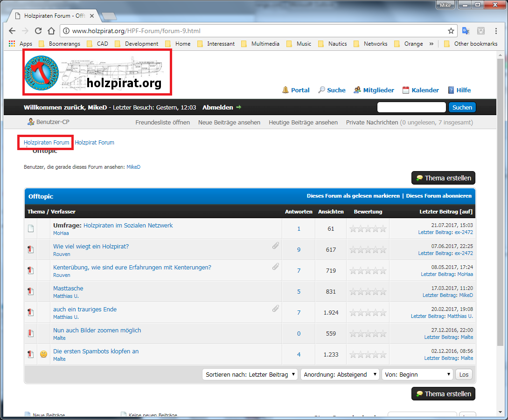The width and height of the screenshot is (508, 420).
Task: Open attachment paperclip on 'Wie viel wiegt' thread
Action: (x=276, y=245)
